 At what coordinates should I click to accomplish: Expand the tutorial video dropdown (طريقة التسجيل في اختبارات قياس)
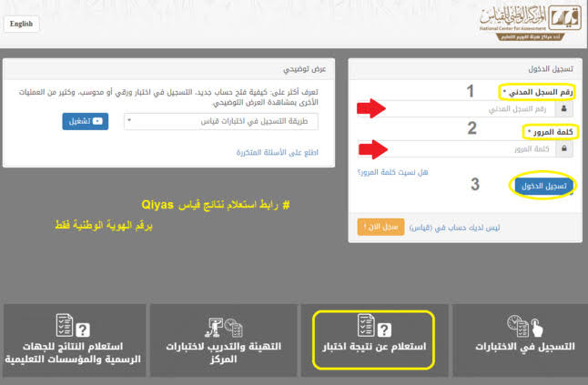221,121
